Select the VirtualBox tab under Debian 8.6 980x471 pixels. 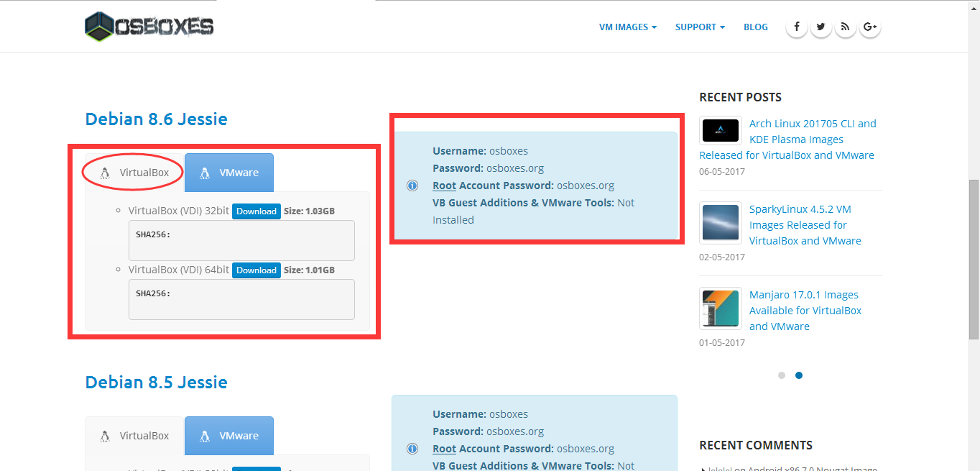134,173
